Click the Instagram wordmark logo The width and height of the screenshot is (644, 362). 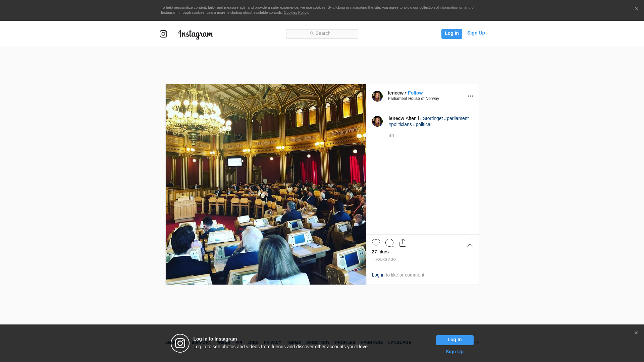pyautogui.click(x=196, y=34)
